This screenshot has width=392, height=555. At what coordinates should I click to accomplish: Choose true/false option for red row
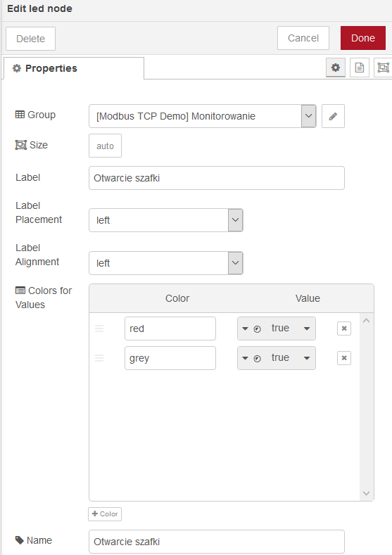pyautogui.click(x=291, y=328)
